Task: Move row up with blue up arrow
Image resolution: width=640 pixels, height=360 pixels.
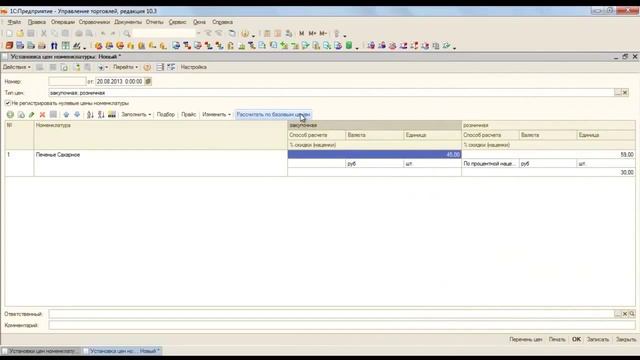Action: point(66,115)
